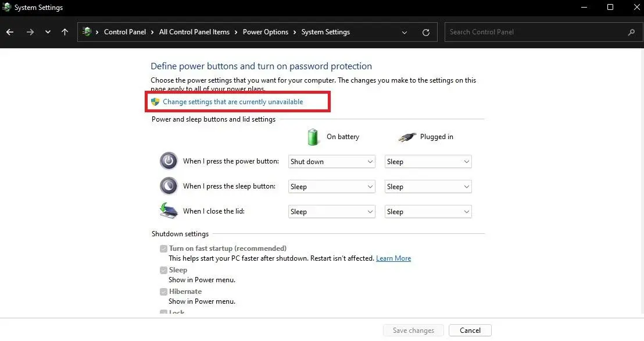This screenshot has height=341, width=644.
Task: Open close the lid Plugged in dropdown
Action: pos(428,211)
